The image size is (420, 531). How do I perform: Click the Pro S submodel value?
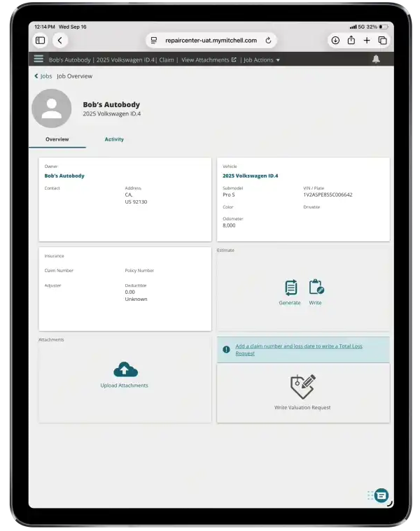pyautogui.click(x=229, y=194)
